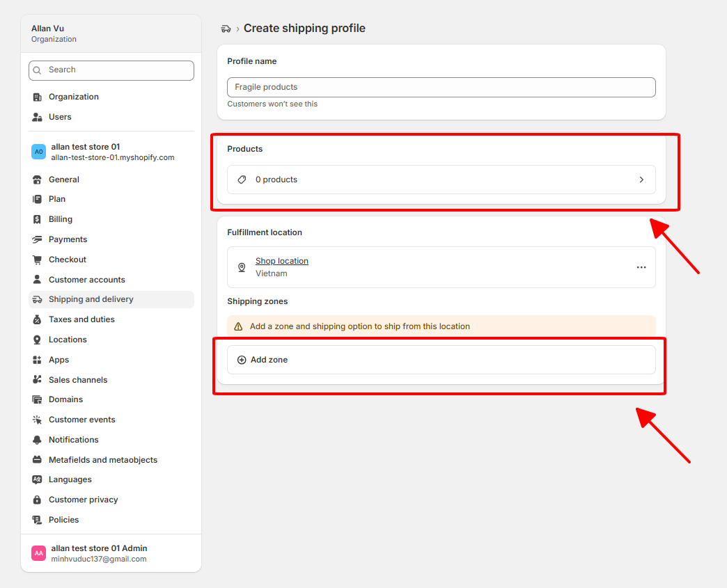
Task: Click the Add zone button
Action: [x=441, y=360]
